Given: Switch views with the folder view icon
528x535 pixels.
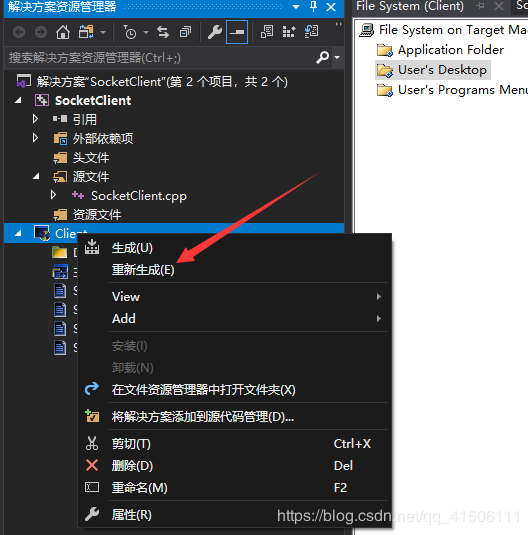Looking at the screenshot, I should 86,32.
